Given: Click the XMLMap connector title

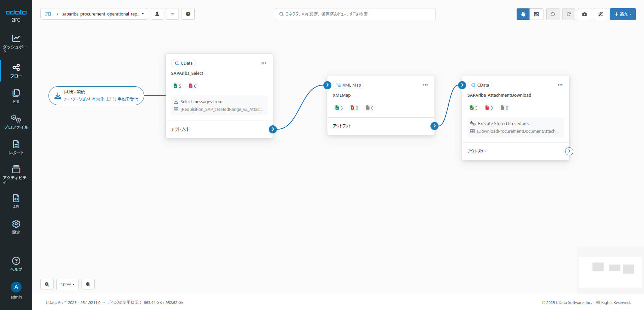Looking at the screenshot, I should pyautogui.click(x=342, y=95).
